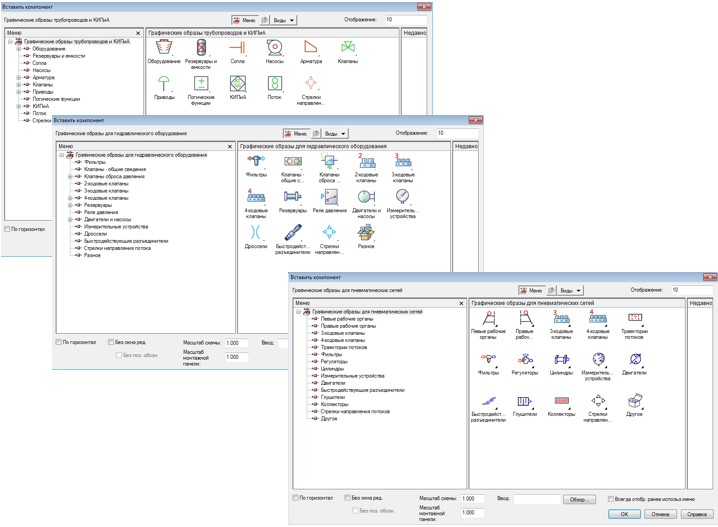Screen dimensions: 718x527
Task: Click the Отмена button
Action: [660, 514]
